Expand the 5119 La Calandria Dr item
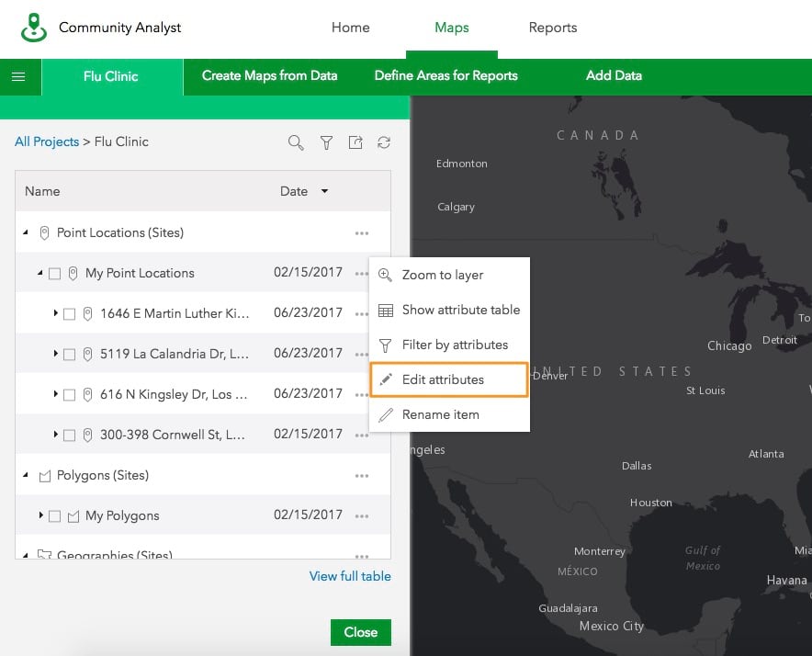The width and height of the screenshot is (812, 656). click(x=55, y=354)
